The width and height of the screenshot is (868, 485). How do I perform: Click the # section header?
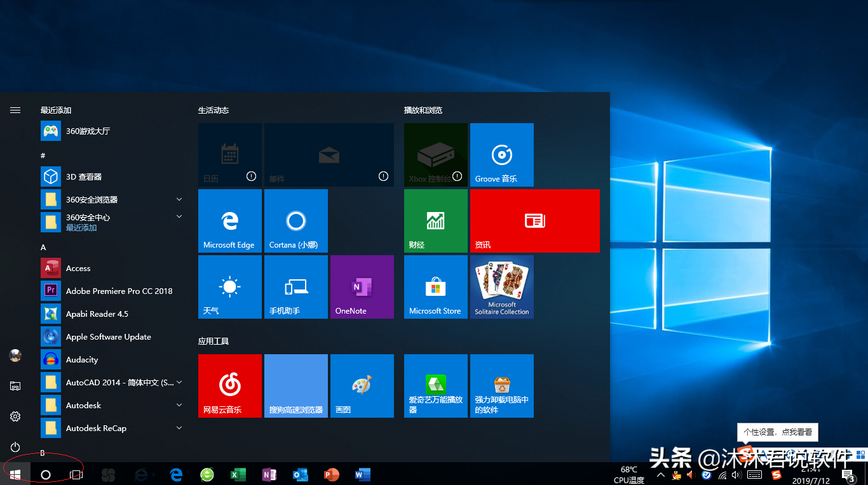43,156
